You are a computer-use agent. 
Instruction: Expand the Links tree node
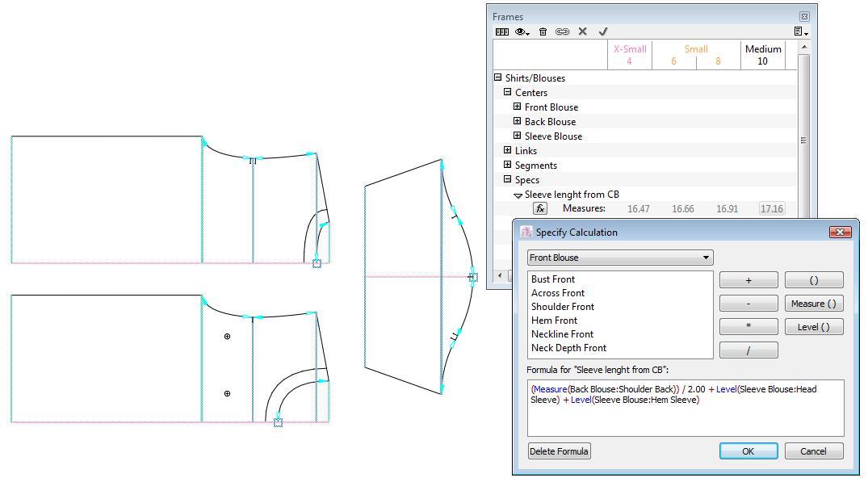click(508, 150)
